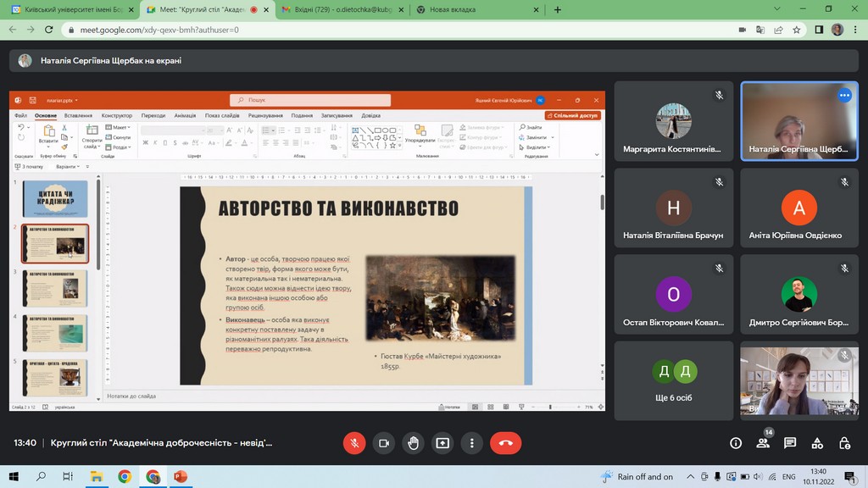Open host controls lock icon
This screenshot has width=868, height=488.
[844, 443]
